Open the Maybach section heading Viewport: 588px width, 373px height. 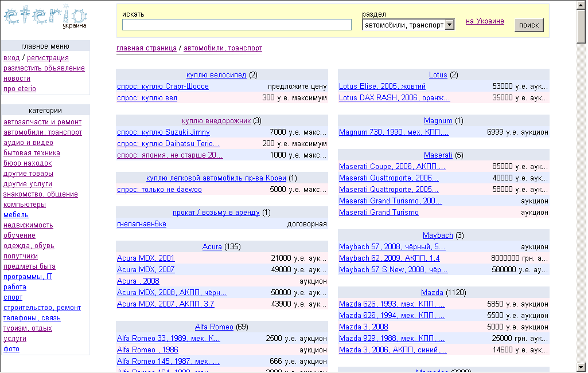point(438,235)
